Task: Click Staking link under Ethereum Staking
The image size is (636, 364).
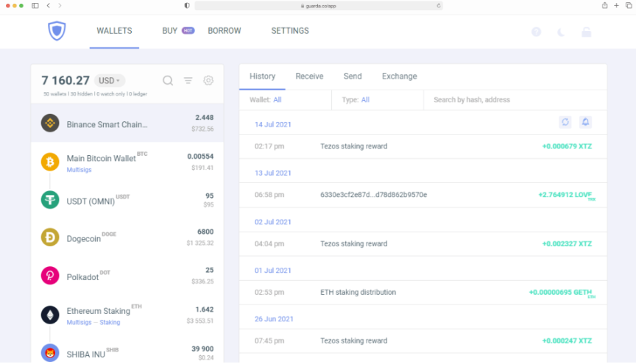Action: [x=110, y=322]
